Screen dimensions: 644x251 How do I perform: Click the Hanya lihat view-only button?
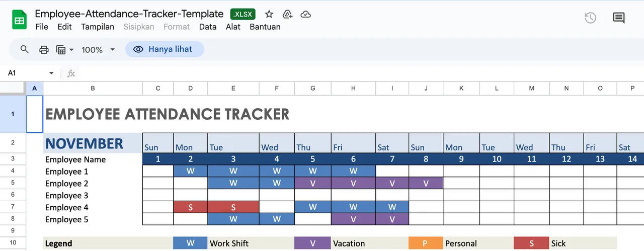point(165,49)
